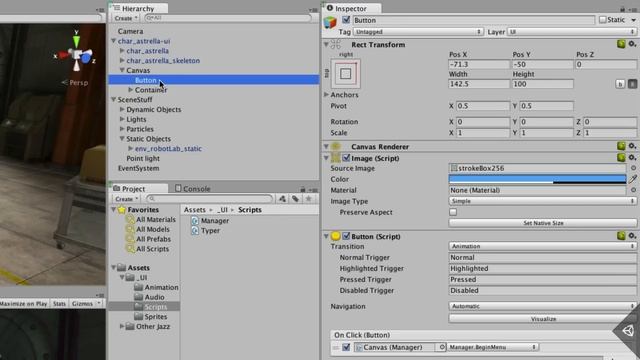This screenshot has height=360, width=640.
Task: Click the Scripts breadcrumb in Project path
Action: [250, 210]
